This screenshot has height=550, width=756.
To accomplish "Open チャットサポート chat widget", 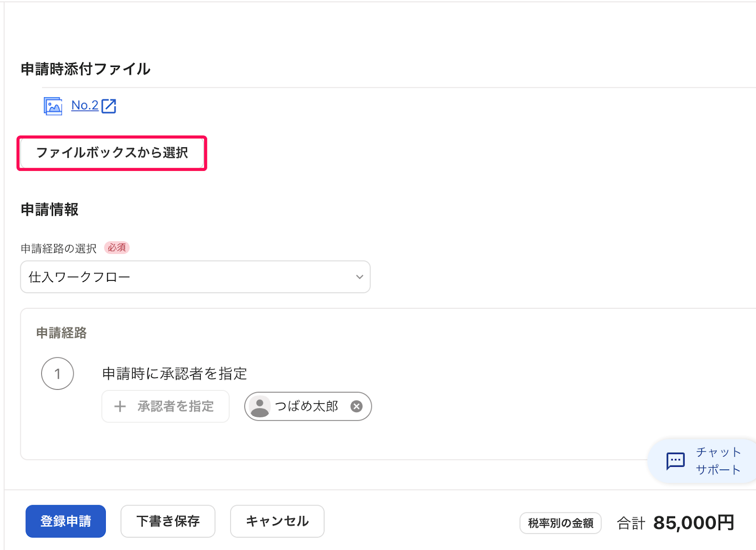I will tap(703, 461).
